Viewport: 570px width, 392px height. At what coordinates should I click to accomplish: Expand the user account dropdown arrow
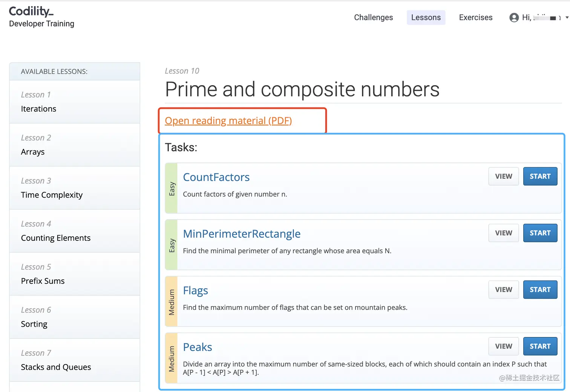click(x=567, y=17)
